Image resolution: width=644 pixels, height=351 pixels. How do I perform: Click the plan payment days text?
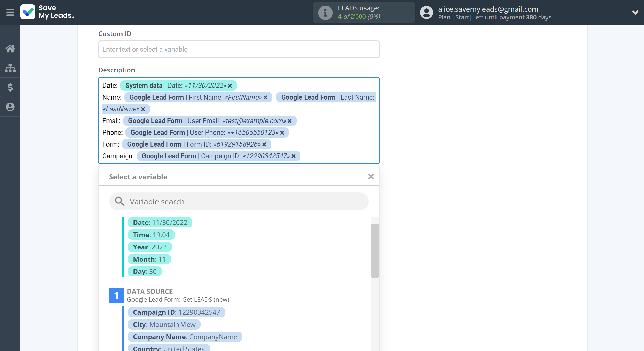[x=495, y=17]
